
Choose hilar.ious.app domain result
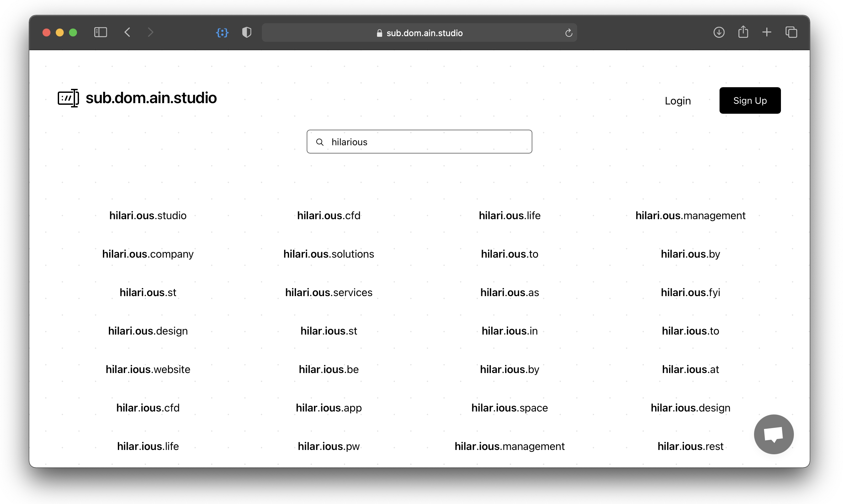(329, 408)
